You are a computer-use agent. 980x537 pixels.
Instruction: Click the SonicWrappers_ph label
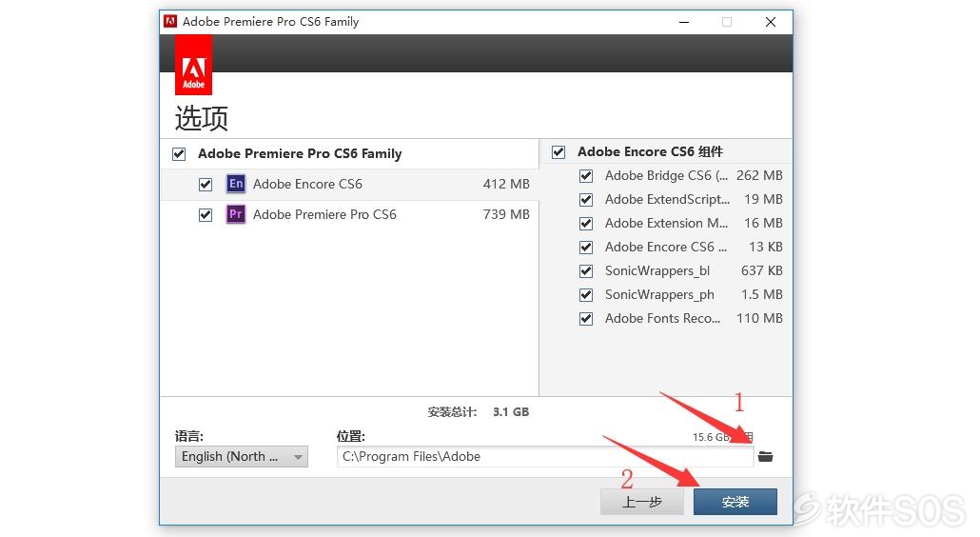659,294
